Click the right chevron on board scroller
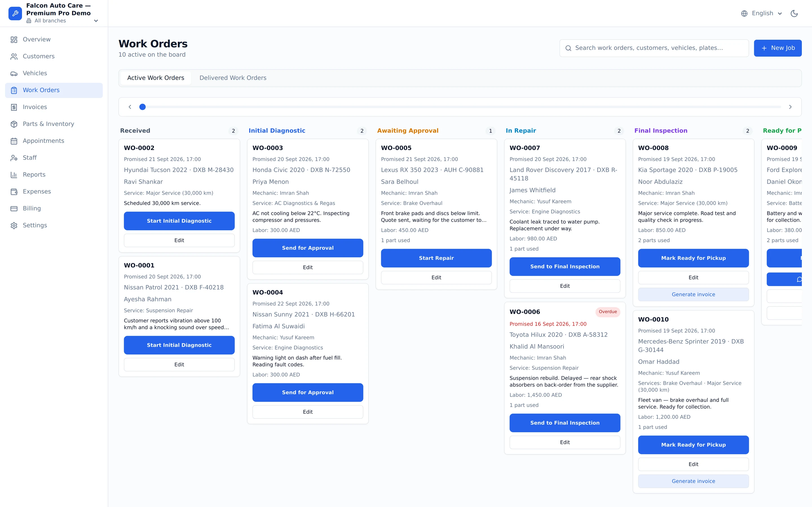Viewport: 812px width, 507px height. 790,107
